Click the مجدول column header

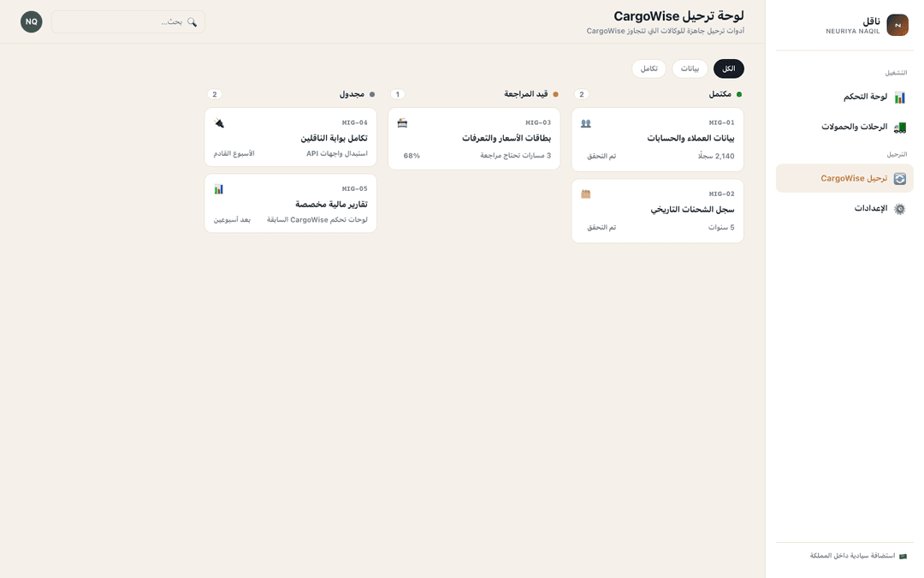[352, 94]
